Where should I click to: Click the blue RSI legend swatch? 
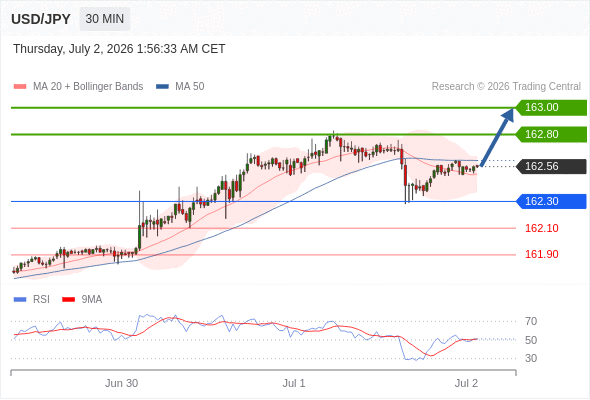point(20,300)
